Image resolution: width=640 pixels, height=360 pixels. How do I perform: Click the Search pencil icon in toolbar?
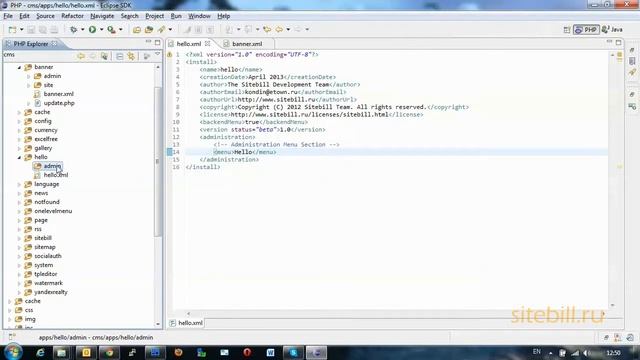(x=162, y=29)
